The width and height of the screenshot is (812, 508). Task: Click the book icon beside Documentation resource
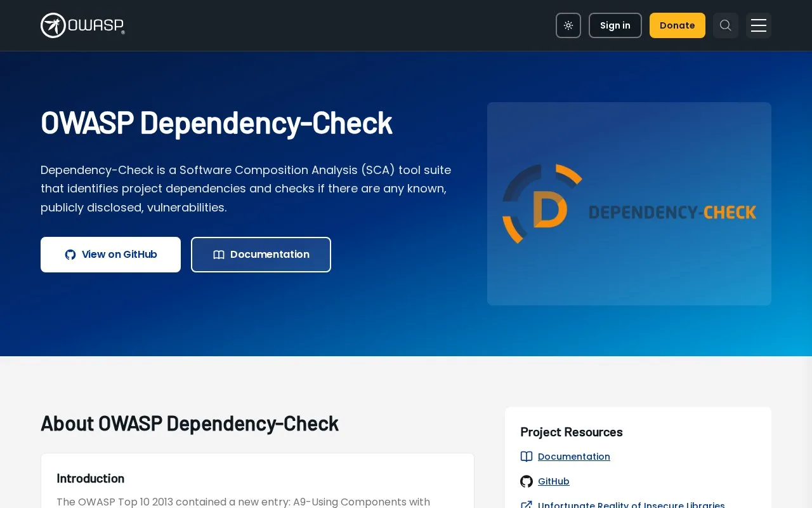(x=527, y=457)
